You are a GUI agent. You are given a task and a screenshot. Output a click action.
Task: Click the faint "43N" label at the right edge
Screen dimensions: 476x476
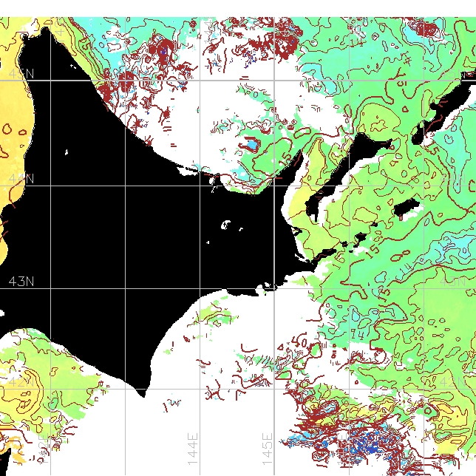click(452, 282)
